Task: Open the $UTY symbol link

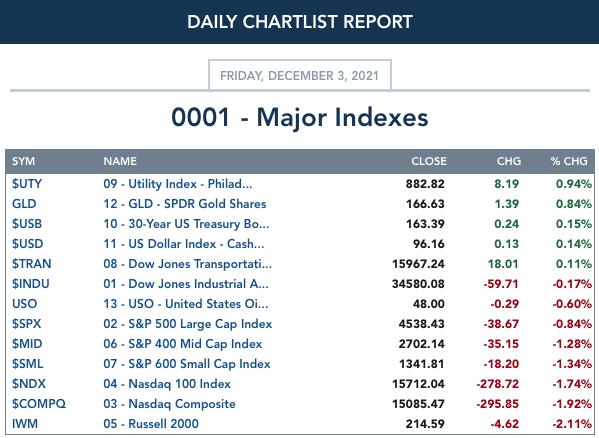Action: pos(27,184)
